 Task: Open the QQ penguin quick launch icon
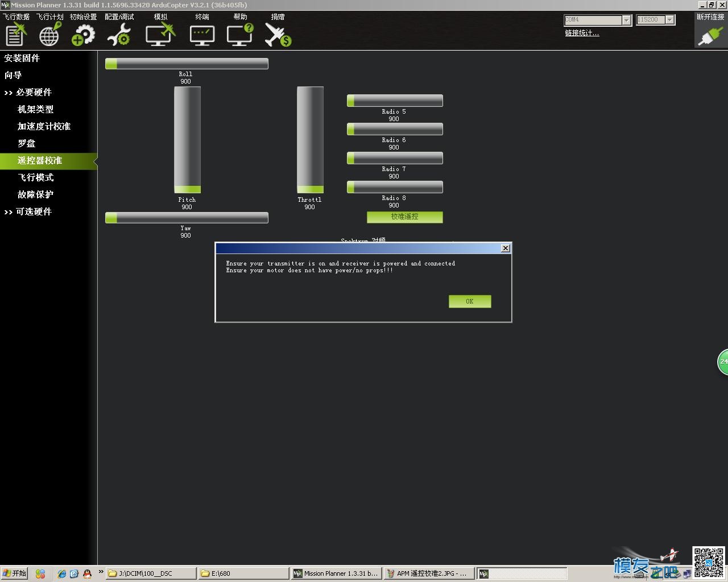(x=87, y=574)
